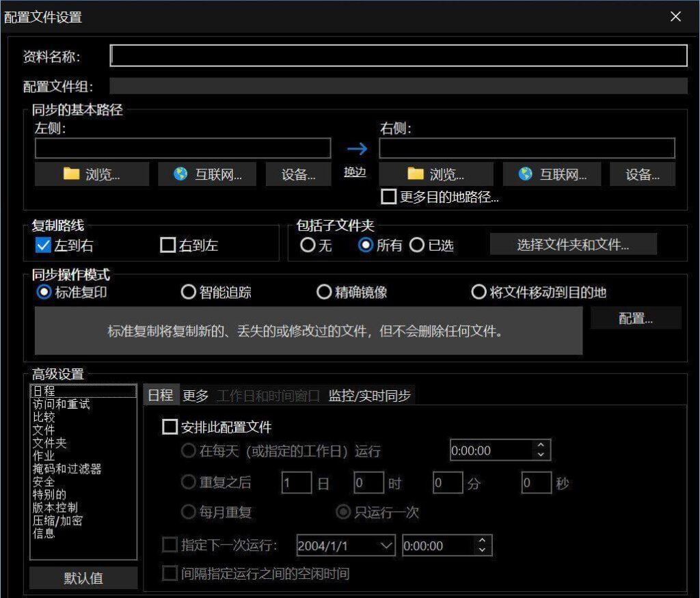Close the profile settings dialog
The height and width of the screenshot is (598, 700).
(x=675, y=16)
